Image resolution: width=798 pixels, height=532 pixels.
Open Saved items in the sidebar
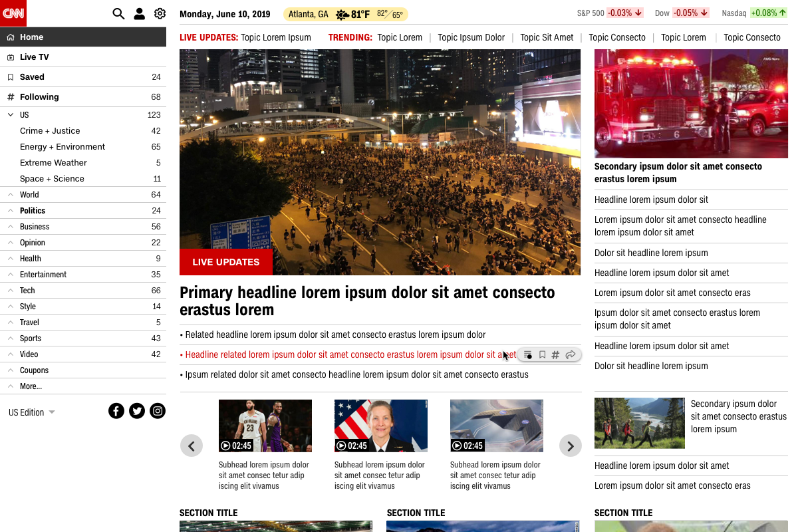[83, 77]
